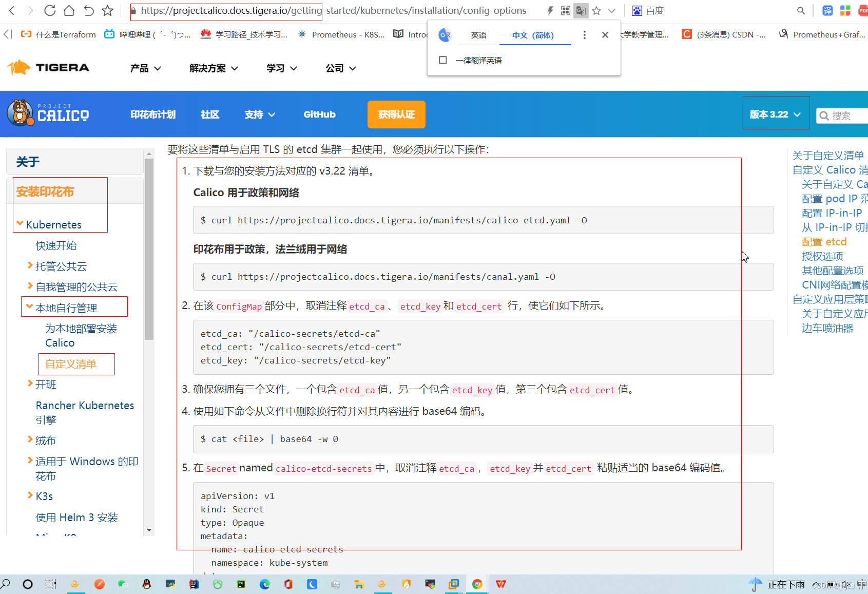The image size is (868, 594).
Task: Open 社区 in the Calico nav bar
Action: pyautogui.click(x=210, y=114)
